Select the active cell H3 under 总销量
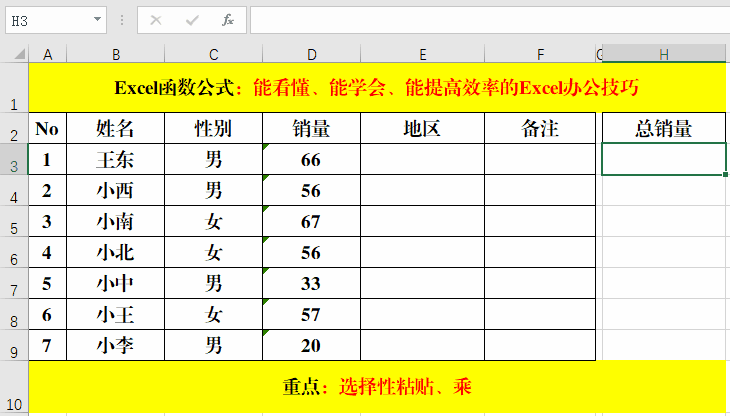The width and height of the screenshot is (730, 416). [x=664, y=159]
